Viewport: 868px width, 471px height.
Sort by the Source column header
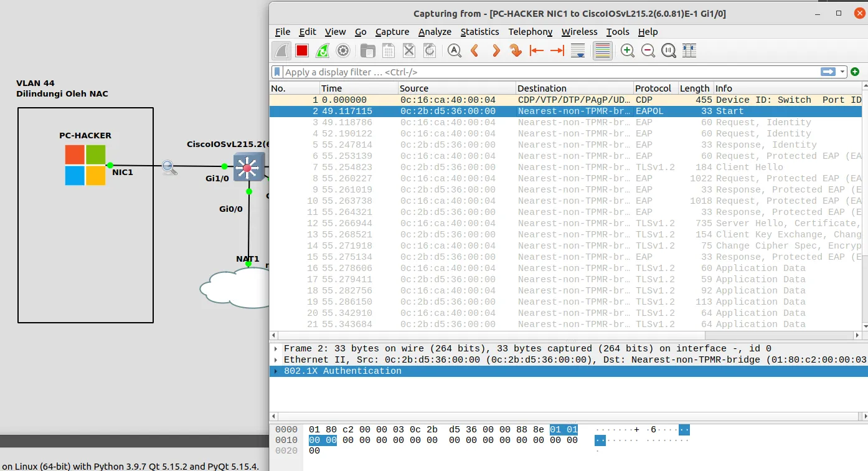[456, 88]
